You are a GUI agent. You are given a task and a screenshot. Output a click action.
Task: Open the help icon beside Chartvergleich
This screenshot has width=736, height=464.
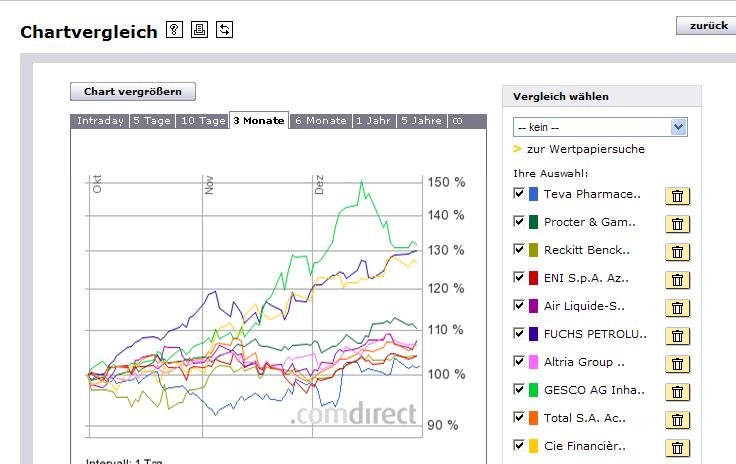175,30
